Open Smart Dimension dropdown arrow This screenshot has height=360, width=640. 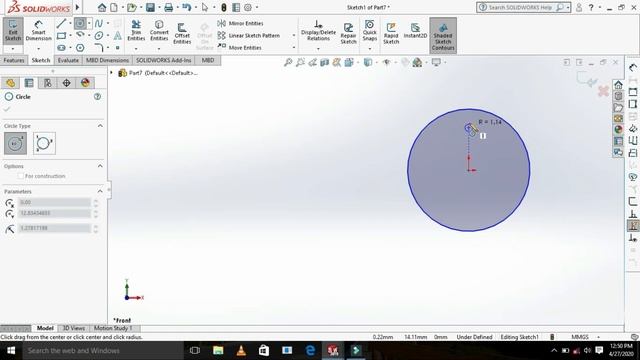38,49
